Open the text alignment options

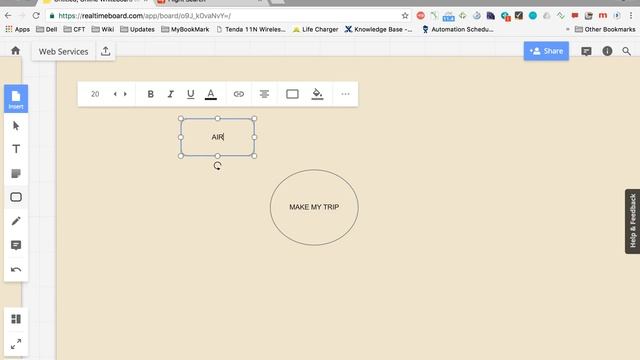coord(264,94)
